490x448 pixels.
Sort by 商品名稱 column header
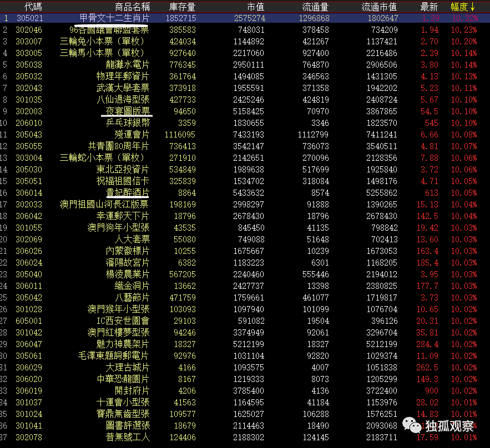(x=132, y=7)
